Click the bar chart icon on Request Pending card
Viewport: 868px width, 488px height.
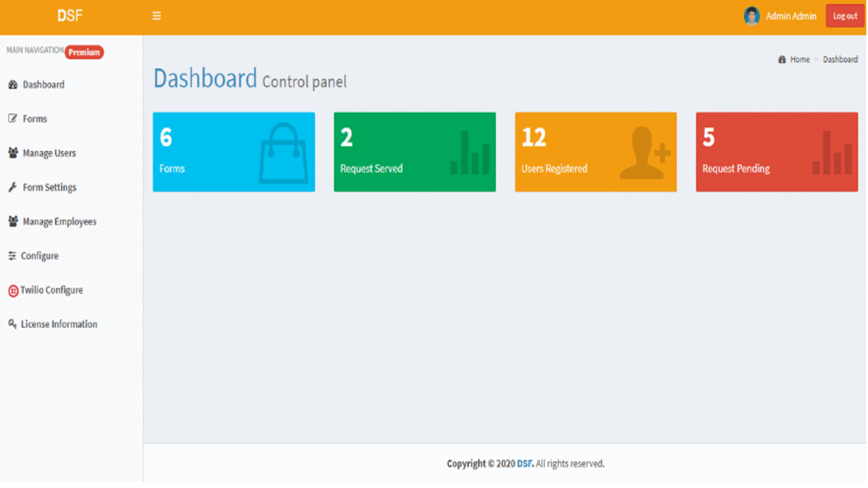click(832, 153)
